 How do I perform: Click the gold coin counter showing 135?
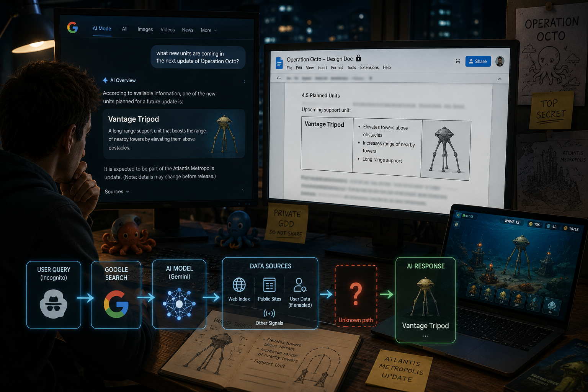(534, 224)
